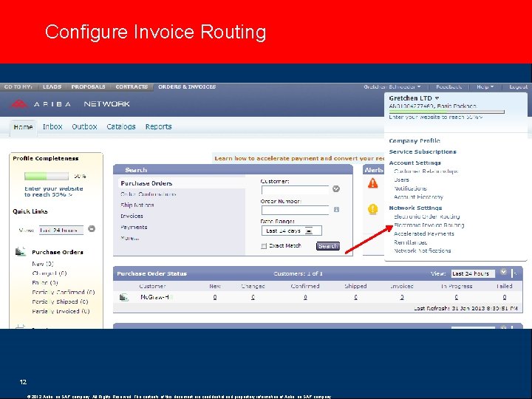Click the red warning alert icon
532x399 pixels.
373,183
